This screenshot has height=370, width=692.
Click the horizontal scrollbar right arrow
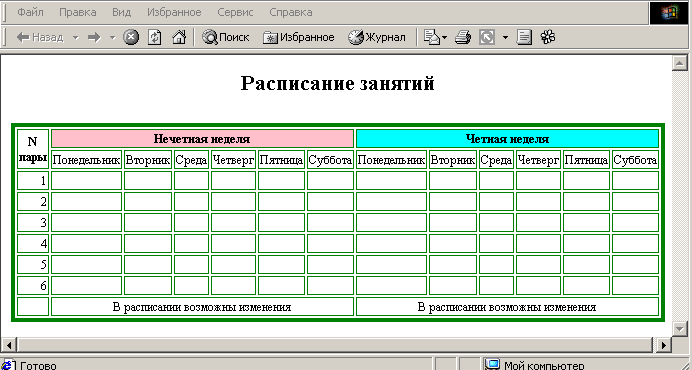click(663, 344)
